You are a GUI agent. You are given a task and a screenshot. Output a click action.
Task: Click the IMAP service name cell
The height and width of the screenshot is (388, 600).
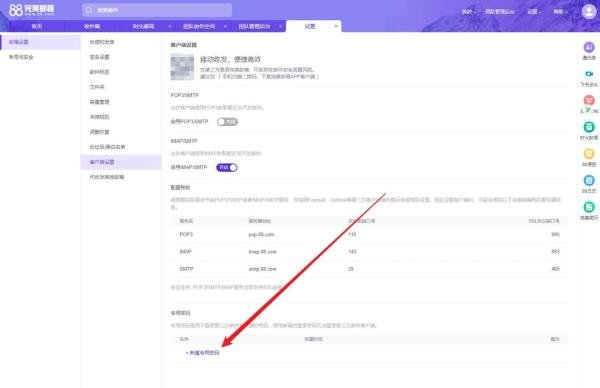[186, 252]
